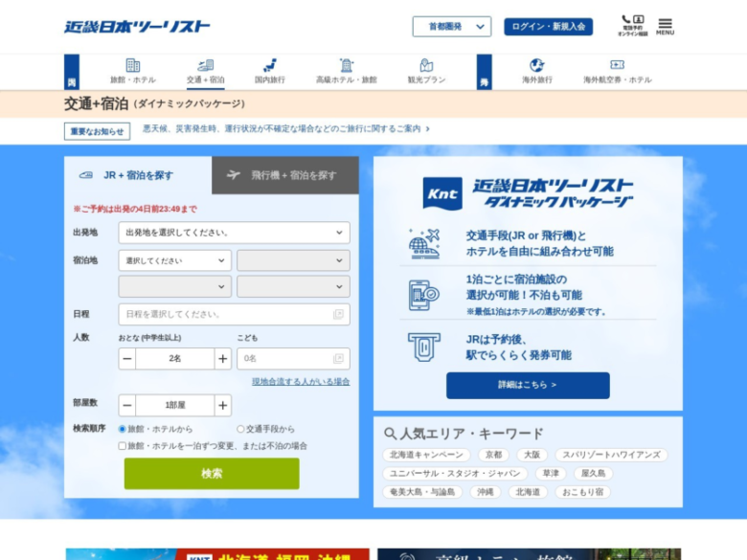Select 北海道キャンペーン keyword tag
This screenshot has height=560, width=747.
coord(426,455)
